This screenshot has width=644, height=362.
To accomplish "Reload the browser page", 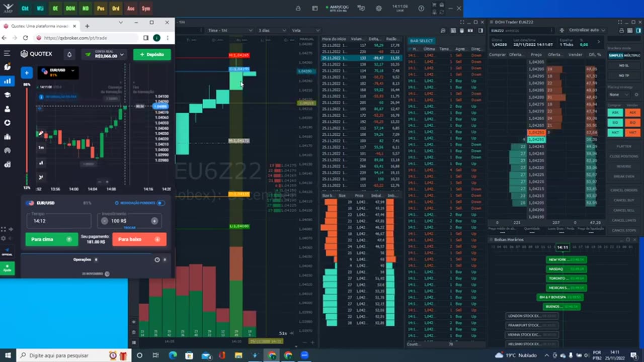I will pyautogui.click(x=26, y=38).
